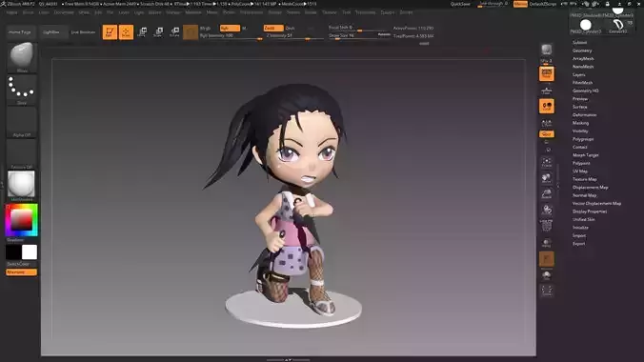Expand the Subtool palette section
Viewport: 644px width, 362px height.
[579, 42]
